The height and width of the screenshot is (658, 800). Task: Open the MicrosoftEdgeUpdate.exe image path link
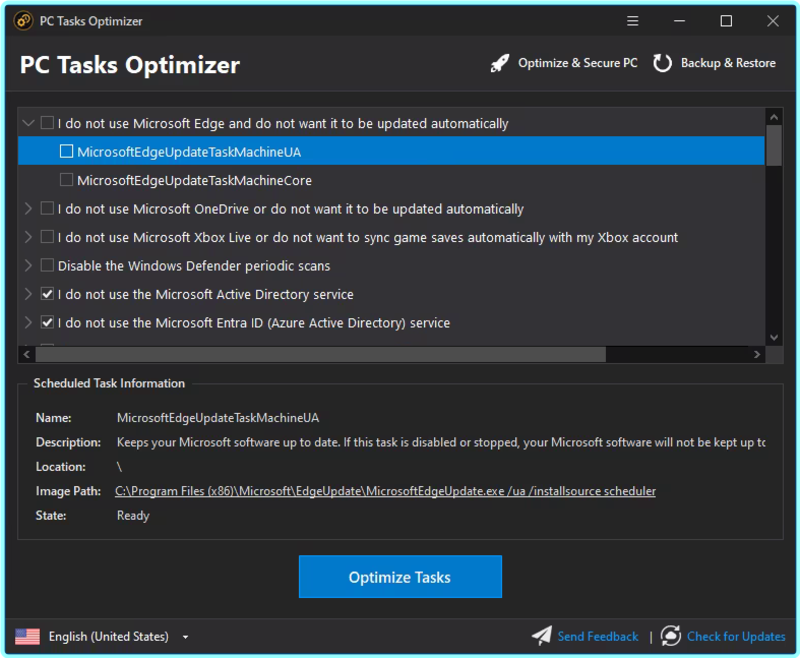(x=385, y=491)
